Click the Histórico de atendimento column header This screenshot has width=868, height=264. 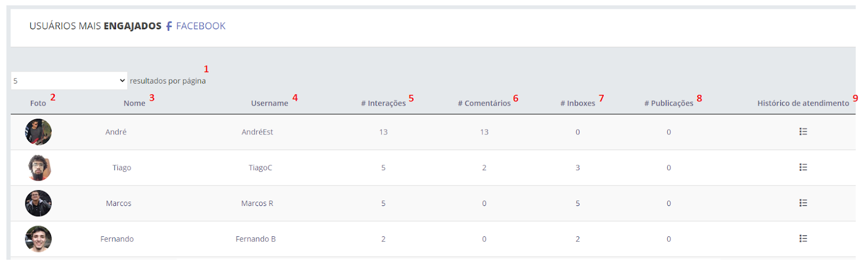[x=803, y=103]
